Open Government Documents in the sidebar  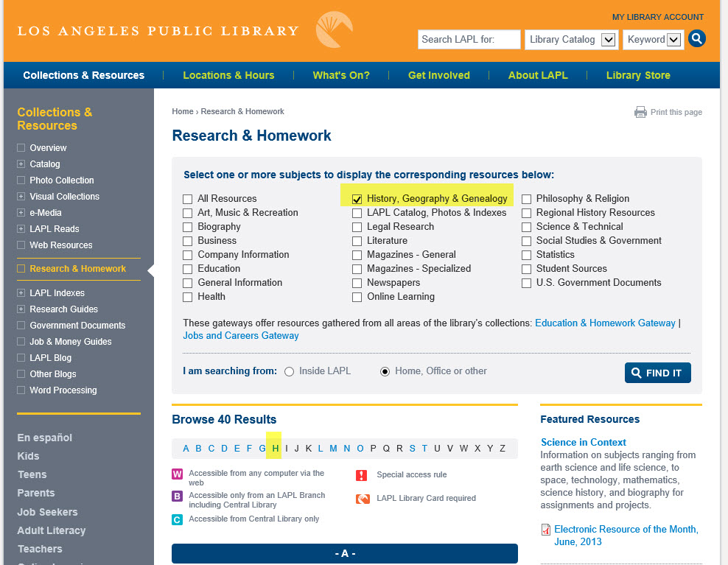(77, 326)
